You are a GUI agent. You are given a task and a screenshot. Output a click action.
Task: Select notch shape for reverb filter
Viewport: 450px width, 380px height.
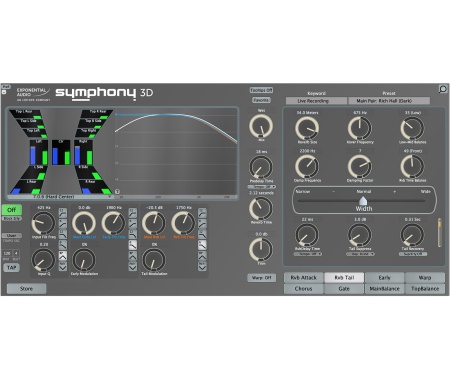202,266
